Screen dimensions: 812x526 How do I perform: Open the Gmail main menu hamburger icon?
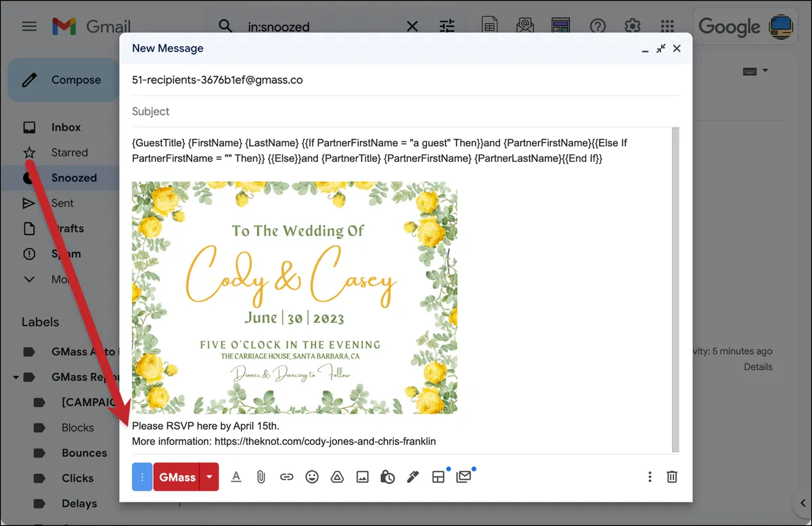[29, 26]
